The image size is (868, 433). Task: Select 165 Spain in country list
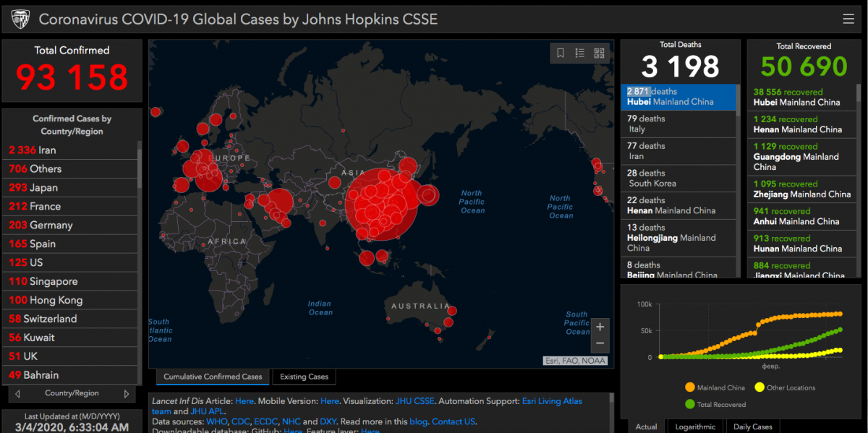click(69, 244)
